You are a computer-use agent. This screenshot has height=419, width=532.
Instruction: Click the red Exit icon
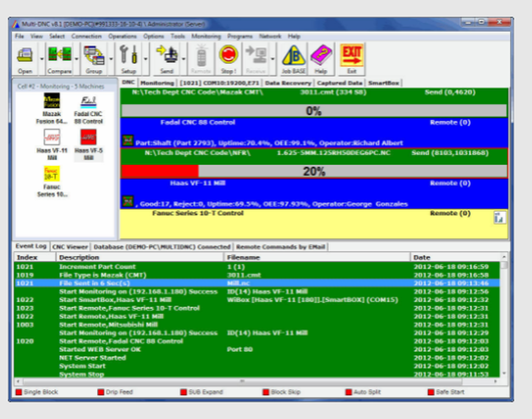(352, 55)
